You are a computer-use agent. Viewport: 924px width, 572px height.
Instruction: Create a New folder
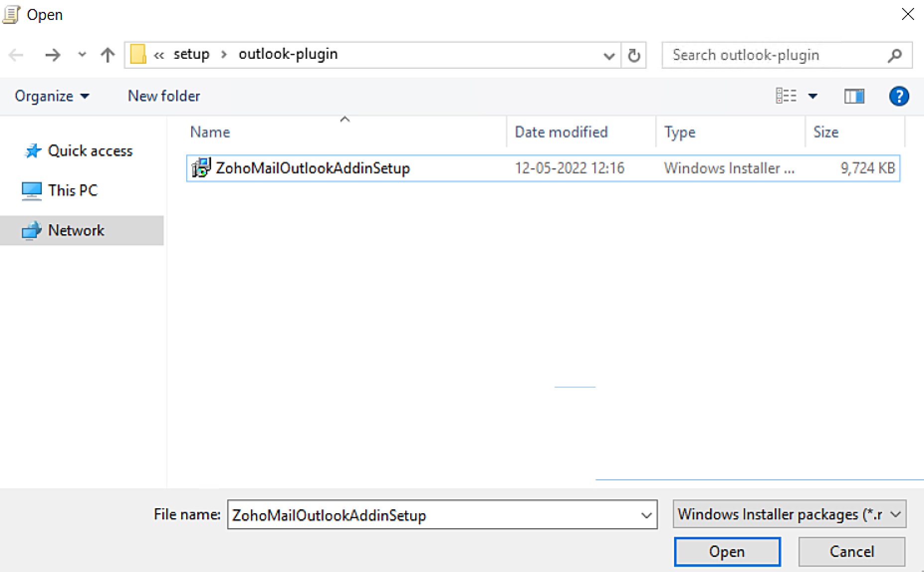(164, 96)
